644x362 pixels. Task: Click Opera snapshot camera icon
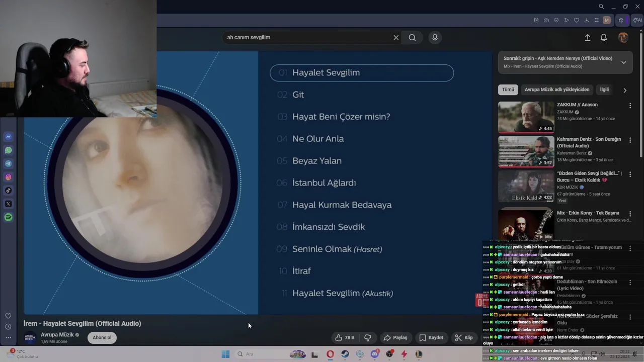click(546, 20)
